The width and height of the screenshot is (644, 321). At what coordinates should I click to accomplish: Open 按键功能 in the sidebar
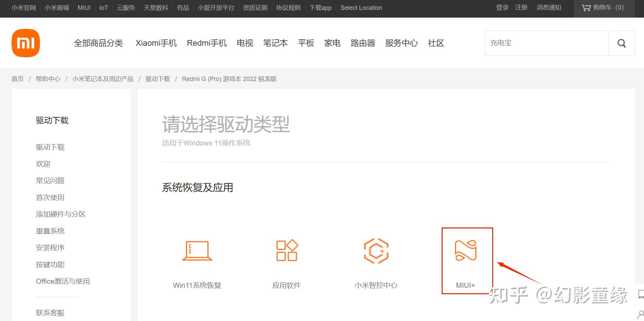50,264
